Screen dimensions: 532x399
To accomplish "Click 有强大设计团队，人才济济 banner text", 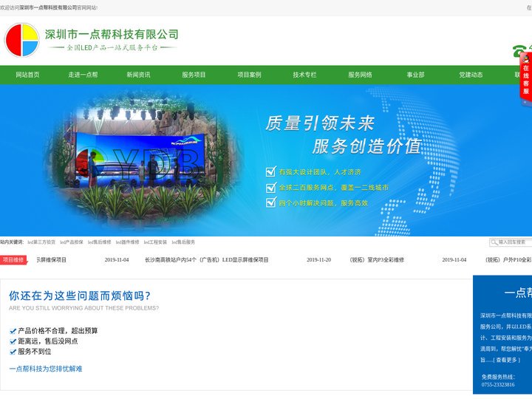I will click(320, 172).
